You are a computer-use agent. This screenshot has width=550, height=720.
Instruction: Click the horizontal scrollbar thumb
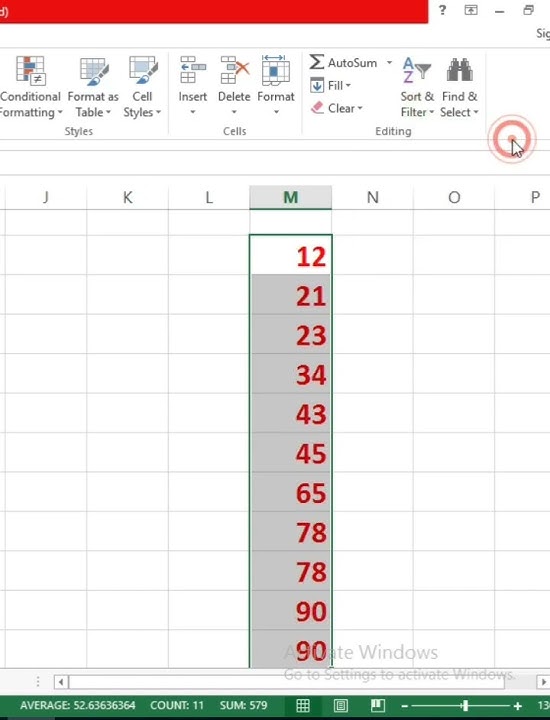[x=286, y=682]
